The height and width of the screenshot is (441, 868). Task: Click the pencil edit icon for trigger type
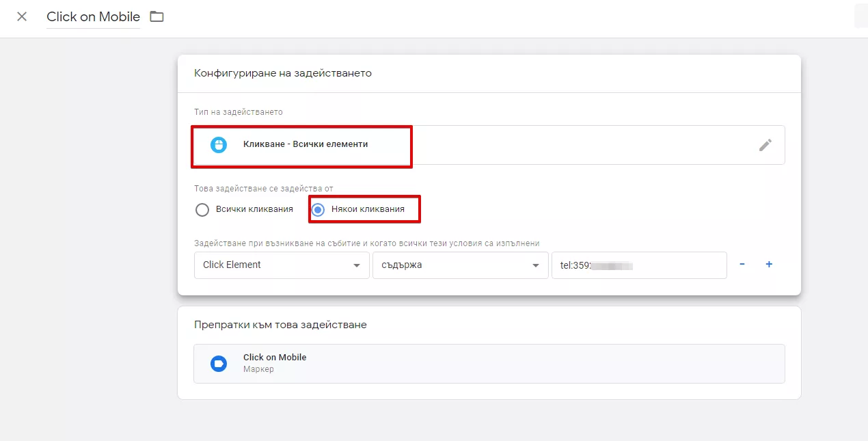[x=765, y=145]
